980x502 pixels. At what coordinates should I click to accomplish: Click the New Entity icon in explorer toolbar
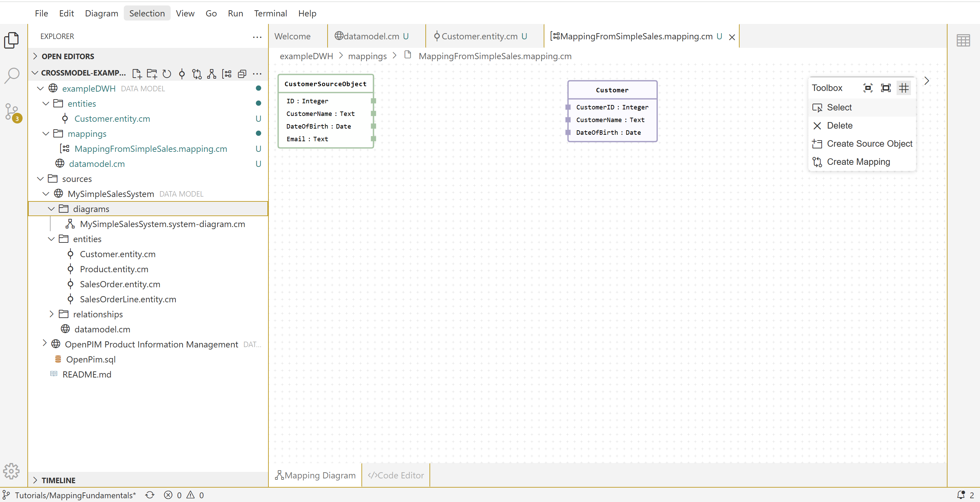[x=182, y=74]
